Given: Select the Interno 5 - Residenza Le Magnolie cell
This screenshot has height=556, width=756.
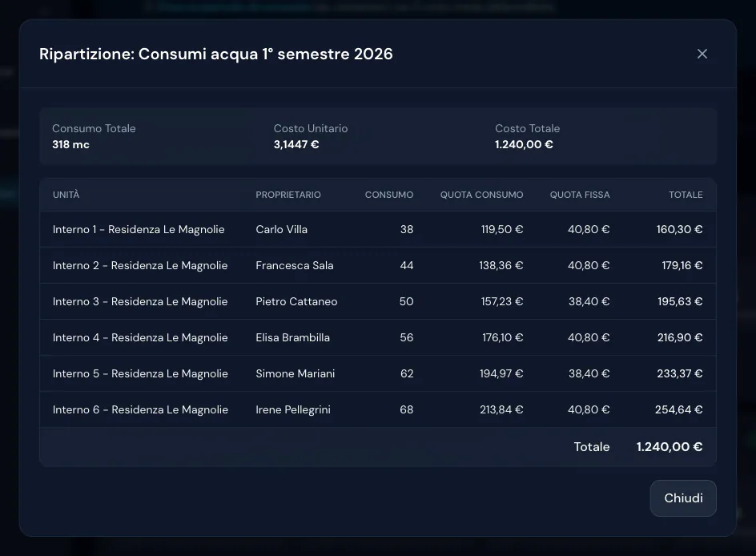Looking at the screenshot, I should coord(140,373).
